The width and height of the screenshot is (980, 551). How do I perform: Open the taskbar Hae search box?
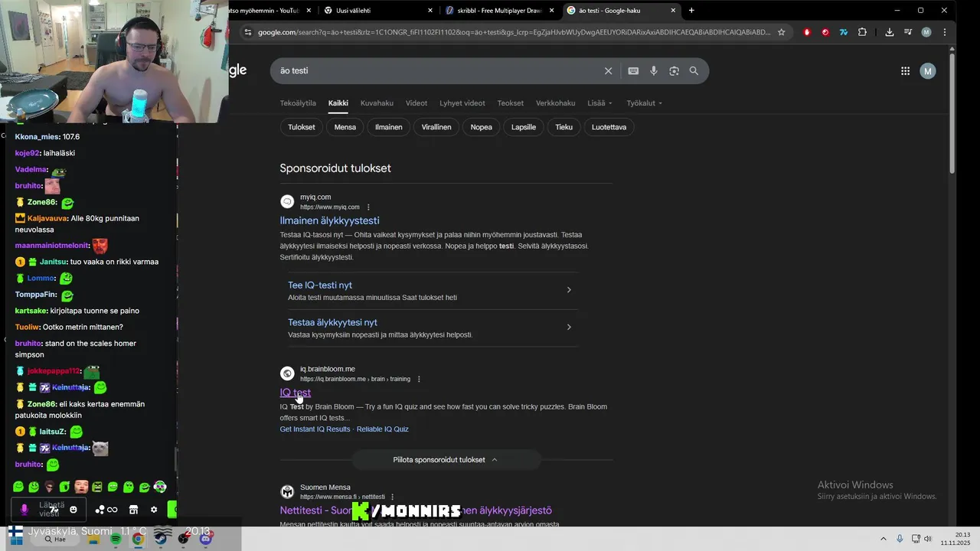[x=56, y=540]
